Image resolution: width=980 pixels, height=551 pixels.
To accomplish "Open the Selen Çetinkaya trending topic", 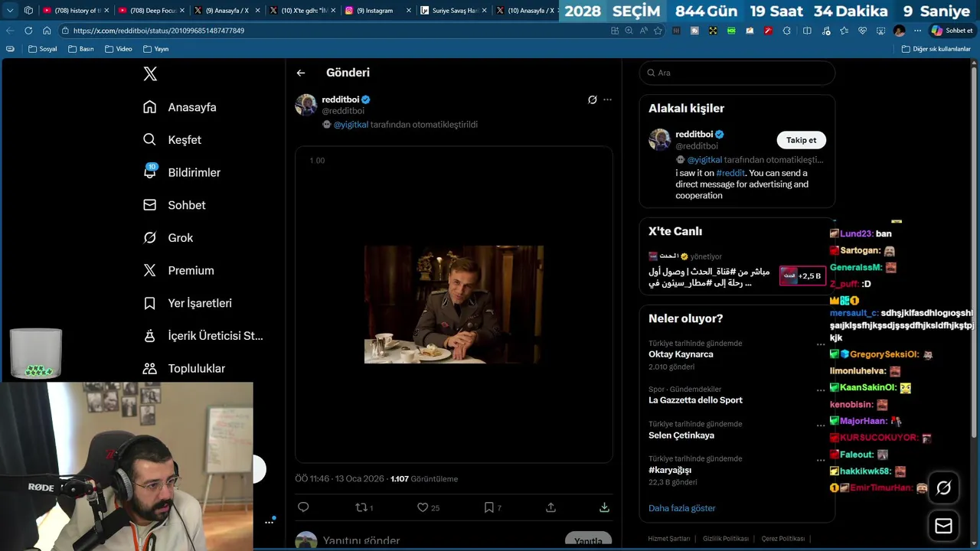I will click(681, 435).
